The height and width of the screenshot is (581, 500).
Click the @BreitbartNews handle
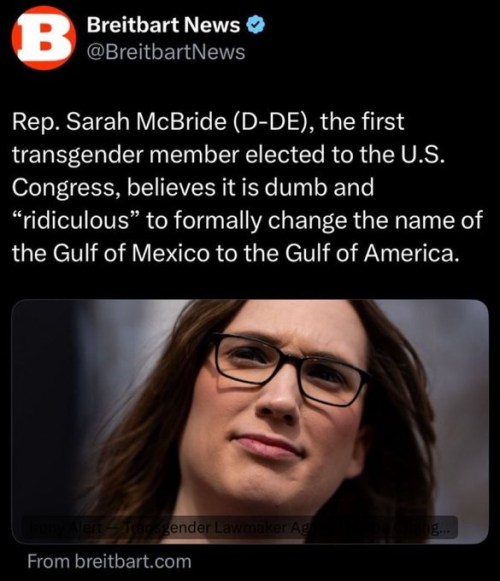click(166, 52)
